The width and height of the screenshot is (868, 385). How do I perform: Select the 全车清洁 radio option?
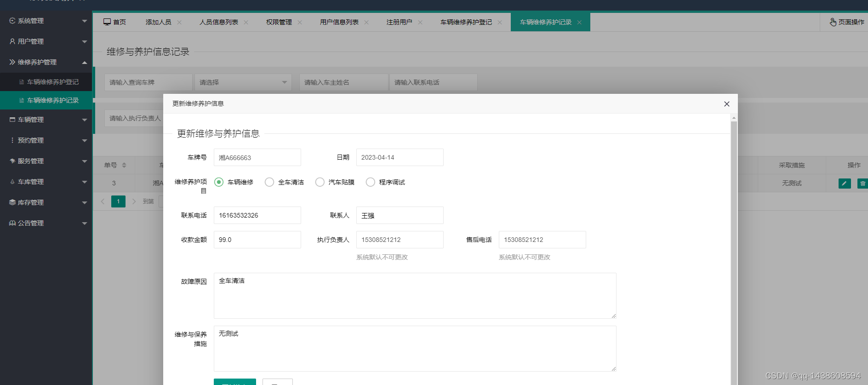[269, 182]
